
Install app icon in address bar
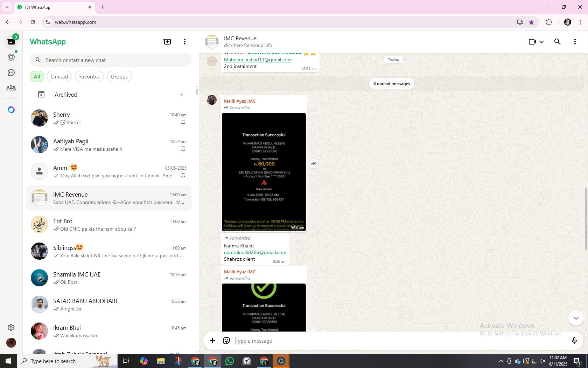click(x=520, y=22)
